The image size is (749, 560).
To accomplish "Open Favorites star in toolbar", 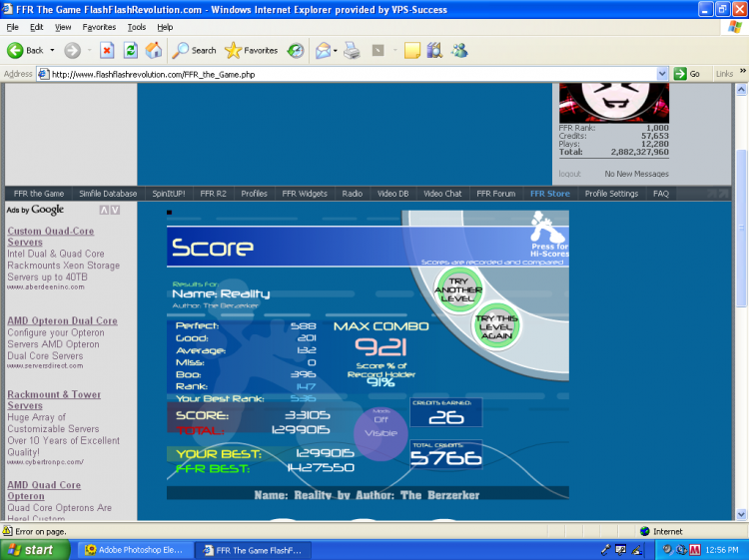I will point(252,50).
